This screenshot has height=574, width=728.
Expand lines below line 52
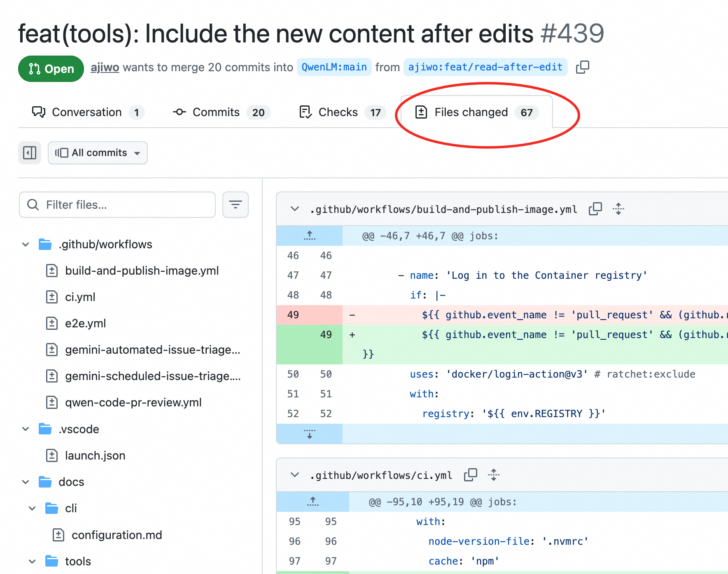tap(309, 434)
